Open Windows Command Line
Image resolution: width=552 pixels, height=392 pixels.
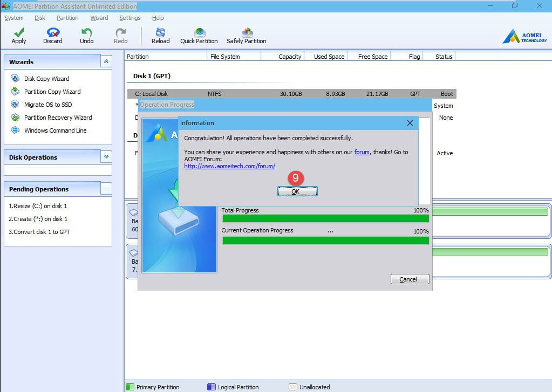tap(55, 130)
